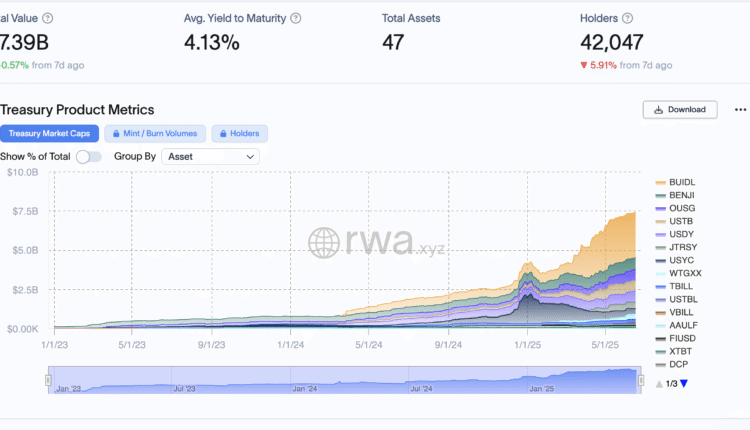Screen dimensions: 750x430
Task: Go to previous legend page with up arrow
Action: (x=659, y=384)
